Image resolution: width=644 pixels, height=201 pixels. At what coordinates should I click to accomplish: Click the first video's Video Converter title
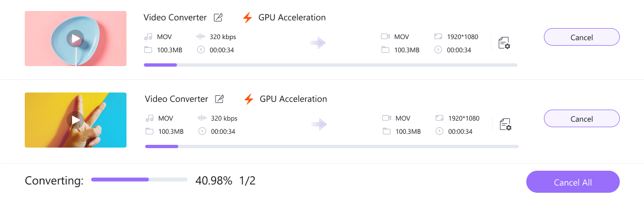coord(175,17)
